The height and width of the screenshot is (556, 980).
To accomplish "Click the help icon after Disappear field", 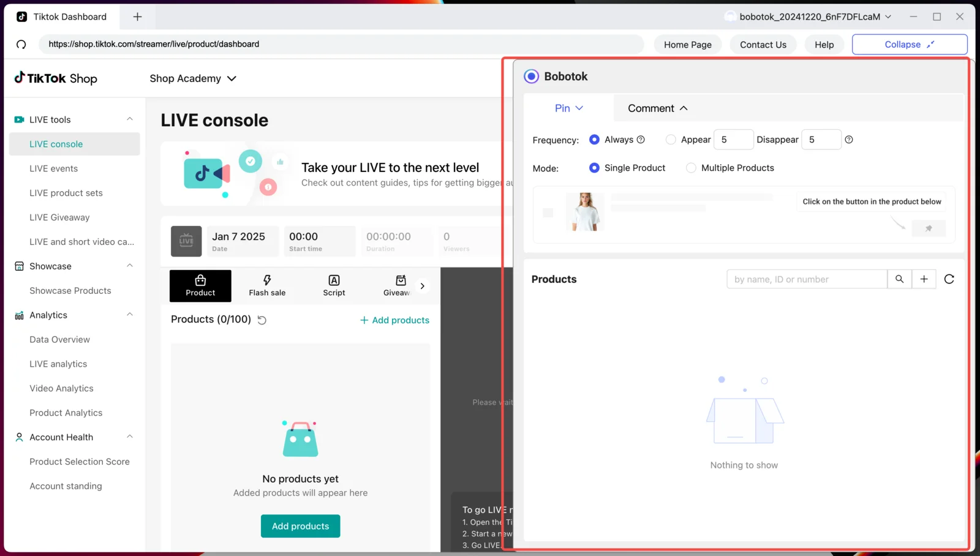I will click(849, 140).
